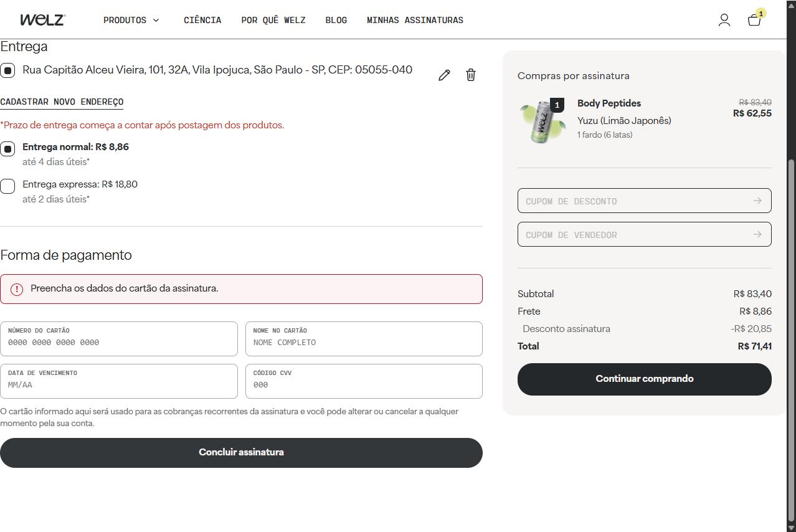Open Minhas Assinaturas menu item
The height and width of the screenshot is (532, 796).
click(415, 20)
